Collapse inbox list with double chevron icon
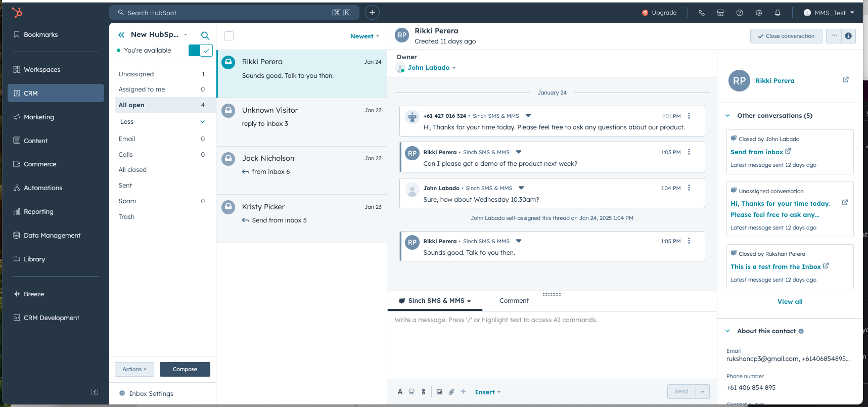 pos(121,35)
